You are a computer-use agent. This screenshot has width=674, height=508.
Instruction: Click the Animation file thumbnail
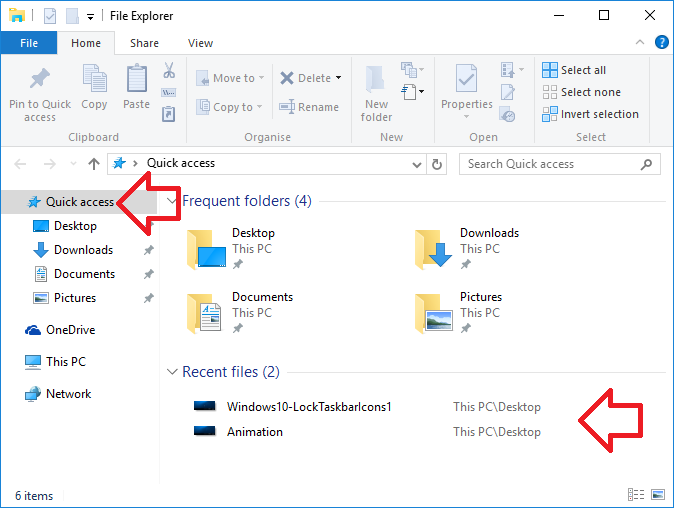205,431
